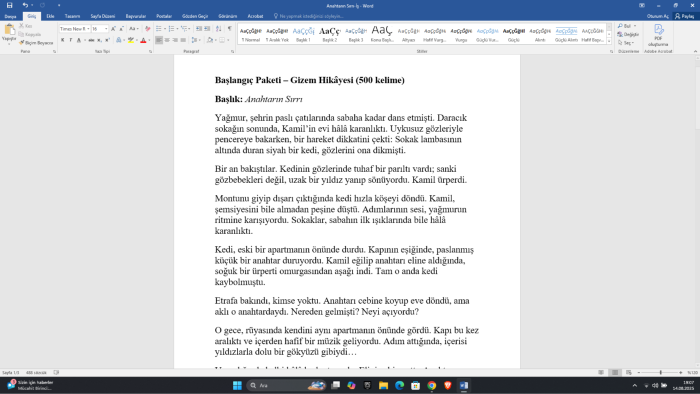The height and width of the screenshot is (394, 700).
Task: Open the Yazı Tipi dialog launcher
Action: (x=150, y=52)
